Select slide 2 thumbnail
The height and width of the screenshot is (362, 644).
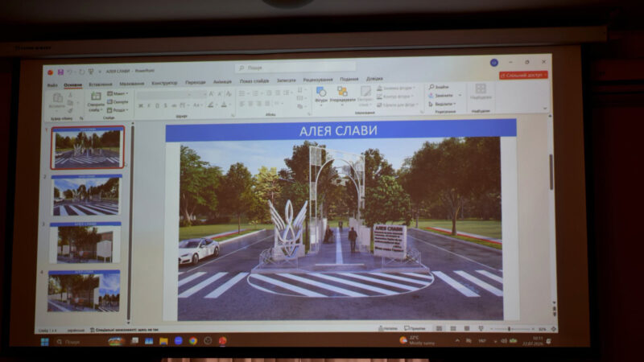87,195
